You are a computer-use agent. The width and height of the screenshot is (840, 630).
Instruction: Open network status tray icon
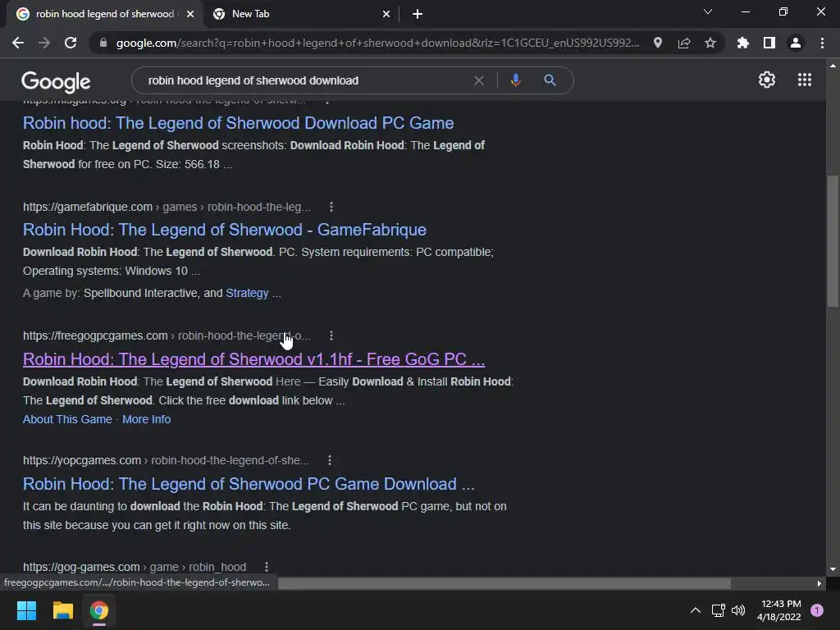click(x=718, y=610)
